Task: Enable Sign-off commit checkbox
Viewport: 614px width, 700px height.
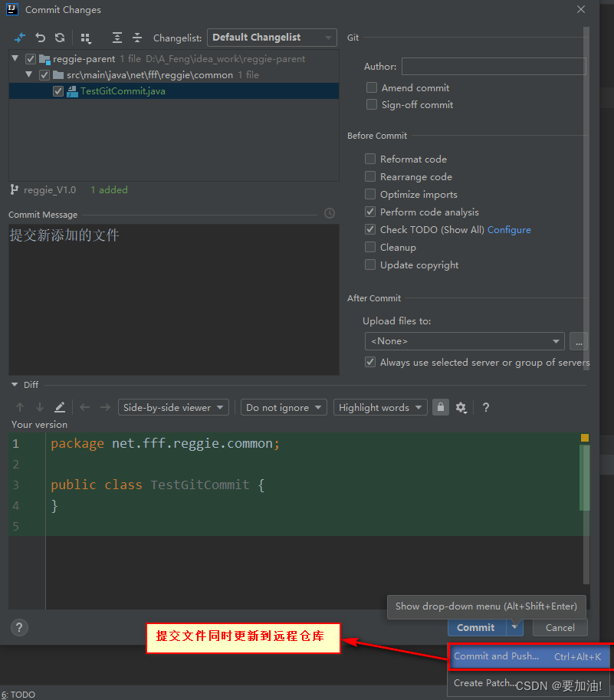Action: pos(372,104)
